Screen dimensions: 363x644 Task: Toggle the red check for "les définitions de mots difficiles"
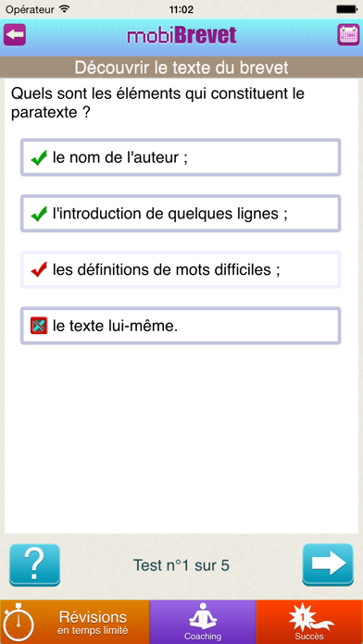(39, 270)
